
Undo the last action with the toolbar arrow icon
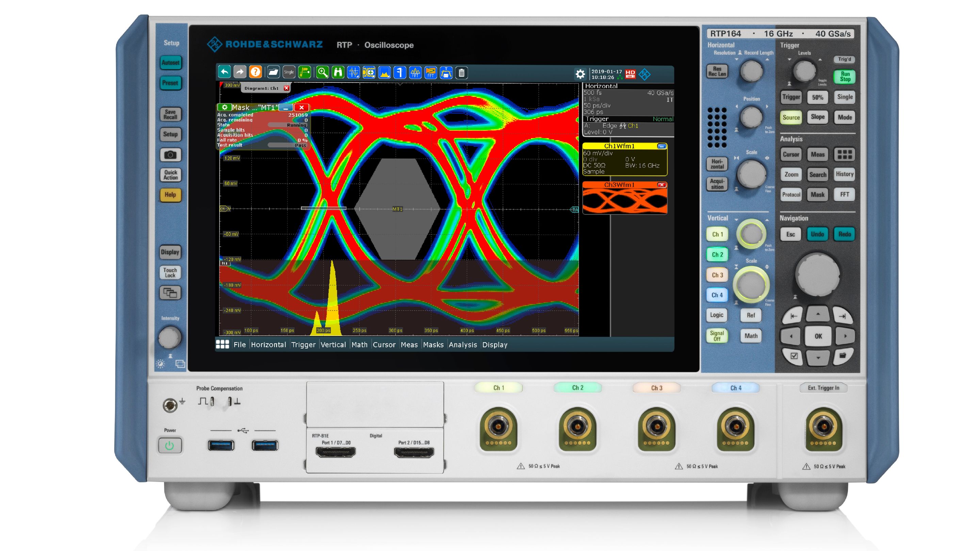(225, 72)
